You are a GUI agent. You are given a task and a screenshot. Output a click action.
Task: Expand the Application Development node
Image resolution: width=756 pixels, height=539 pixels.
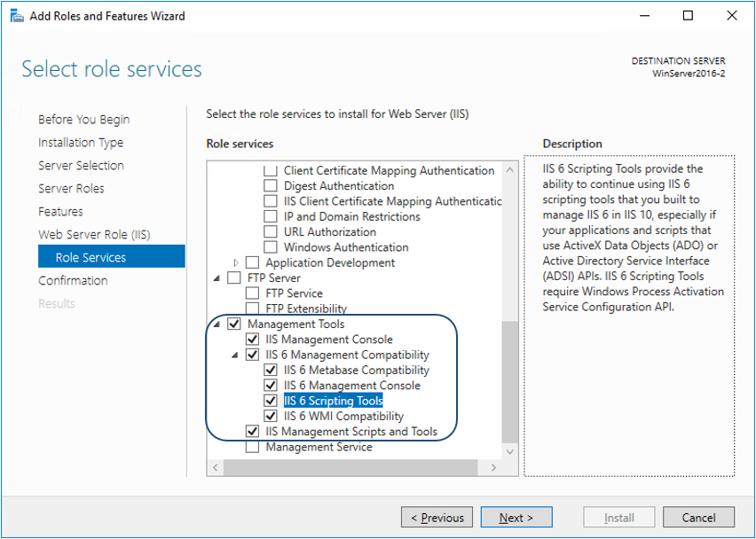tap(236, 262)
